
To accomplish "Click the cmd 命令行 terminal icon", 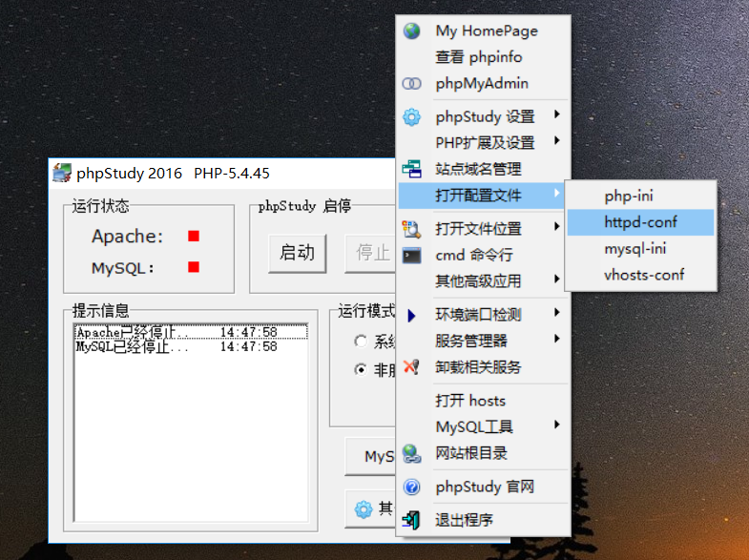I will pyautogui.click(x=411, y=256).
